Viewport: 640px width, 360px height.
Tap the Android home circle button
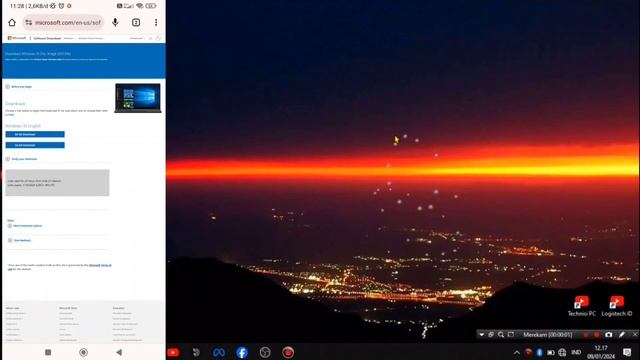pos(83,352)
